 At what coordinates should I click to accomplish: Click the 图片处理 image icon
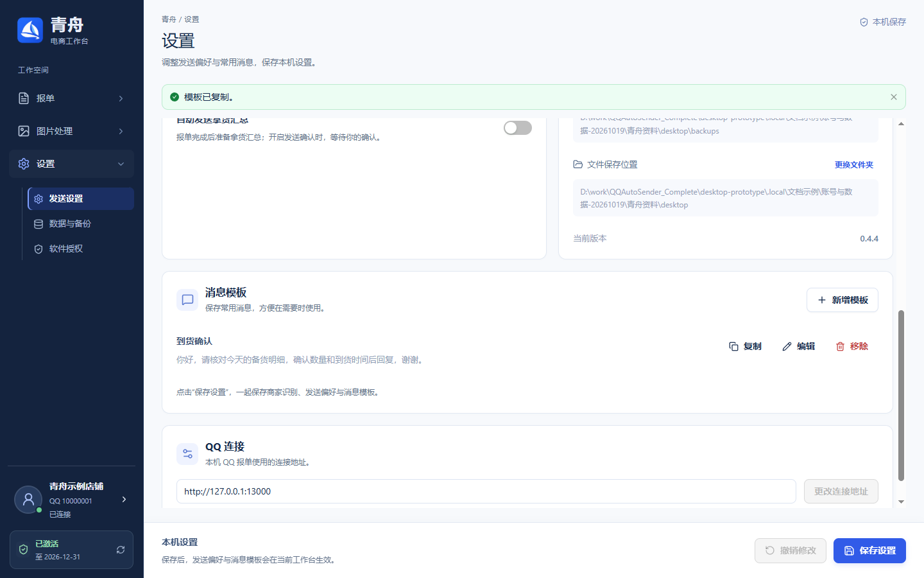point(24,131)
